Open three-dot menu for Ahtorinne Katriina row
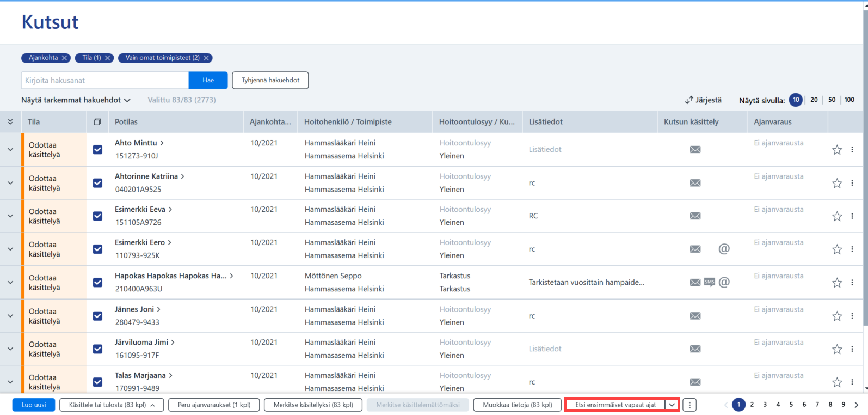This screenshot has width=868, height=415. pos(852,182)
